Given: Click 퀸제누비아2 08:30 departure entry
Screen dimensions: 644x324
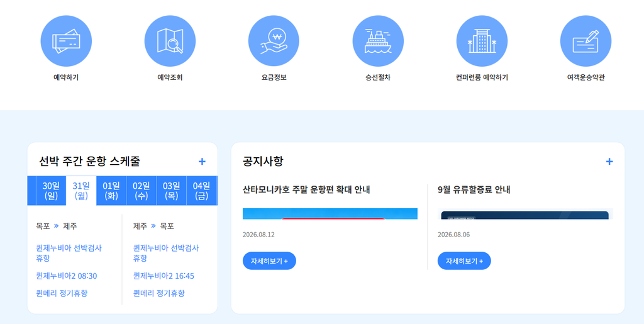Looking at the screenshot, I should (x=67, y=276).
